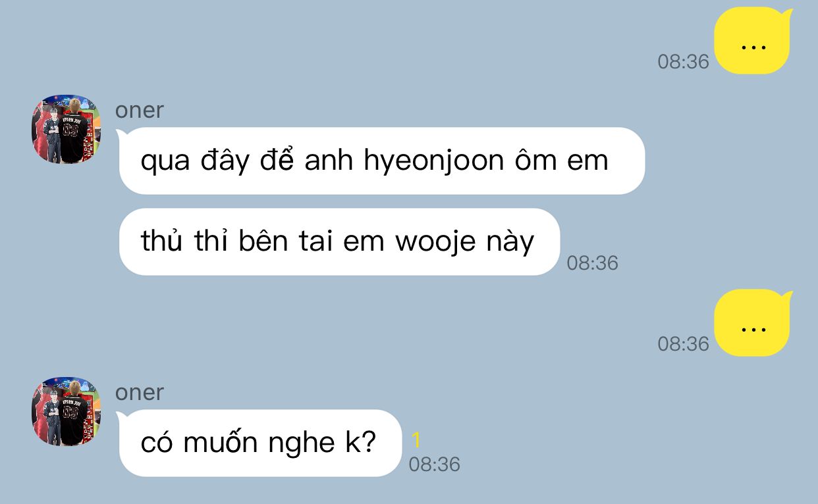Viewport: 818px width, 504px height.
Task: Tap yellow '...' bubble sent after 'thủ thỉ' message
Action: (753, 323)
